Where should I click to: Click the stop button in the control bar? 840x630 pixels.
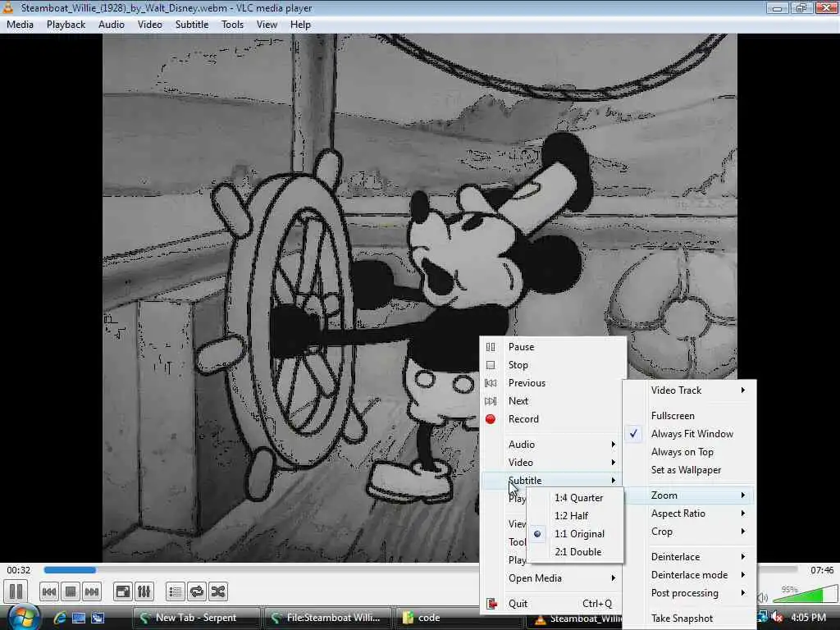71,591
